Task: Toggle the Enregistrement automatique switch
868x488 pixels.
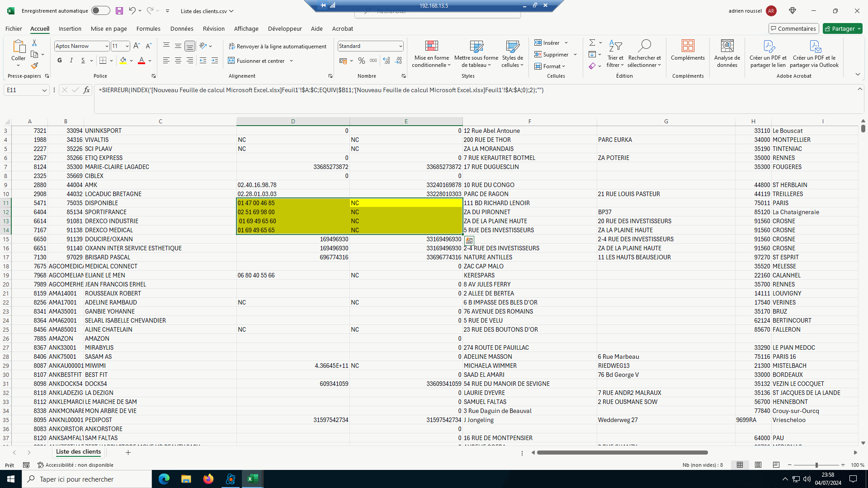Action: (x=100, y=11)
